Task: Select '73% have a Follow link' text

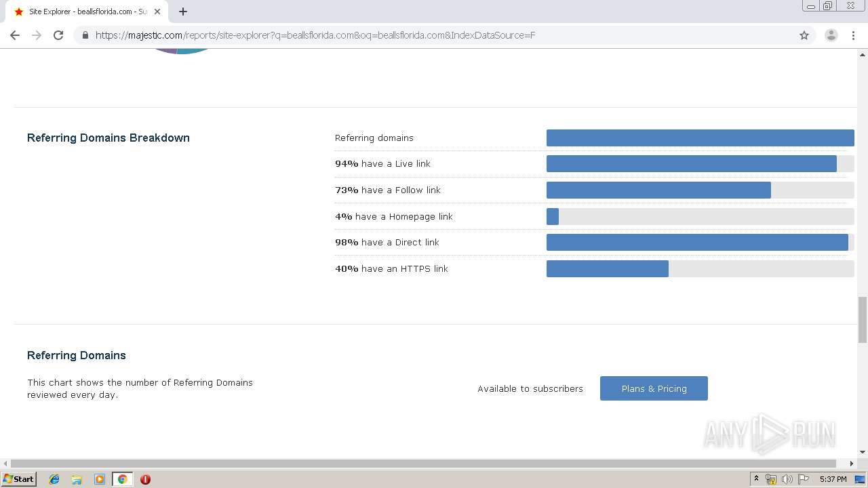Action: tap(388, 190)
